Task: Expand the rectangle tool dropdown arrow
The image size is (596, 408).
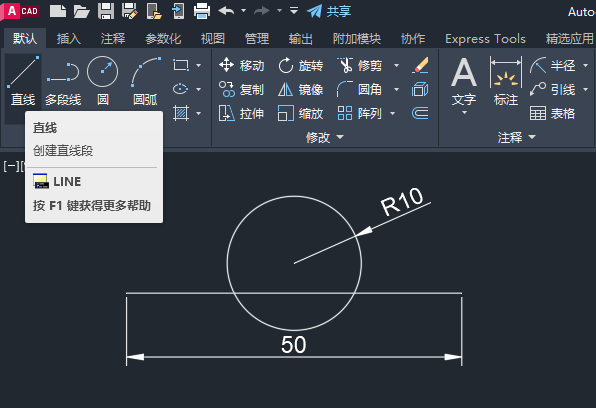Action: coord(198,65)
